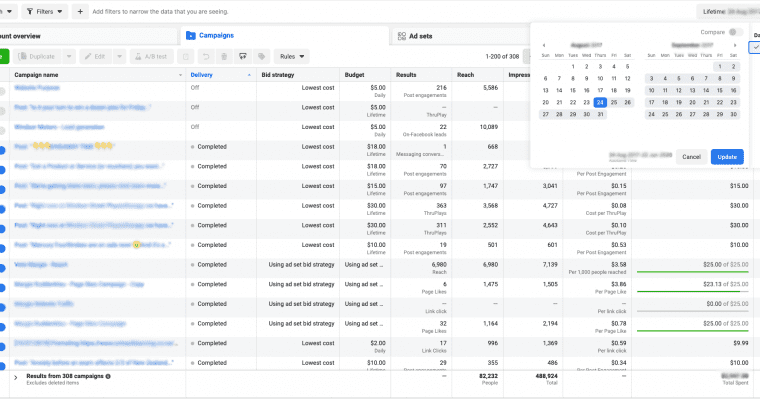
Task: Select day 17 in the left calendar
Action: tap(600, 91)
